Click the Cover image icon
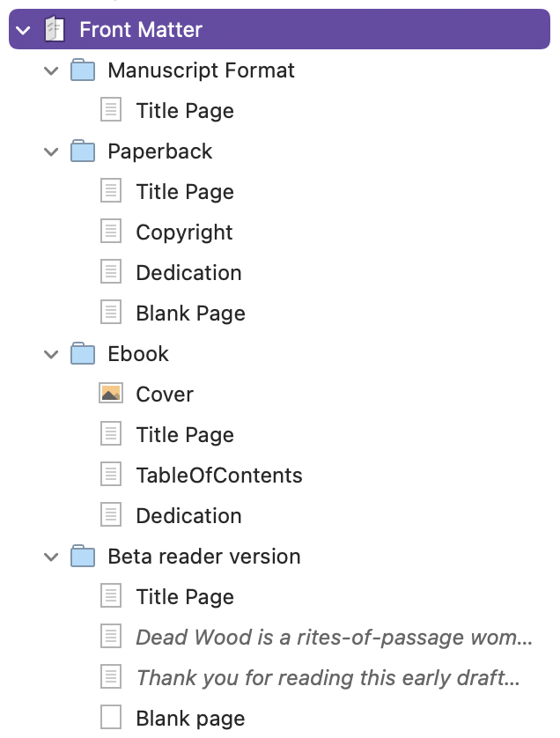 [x=111, y=394]
